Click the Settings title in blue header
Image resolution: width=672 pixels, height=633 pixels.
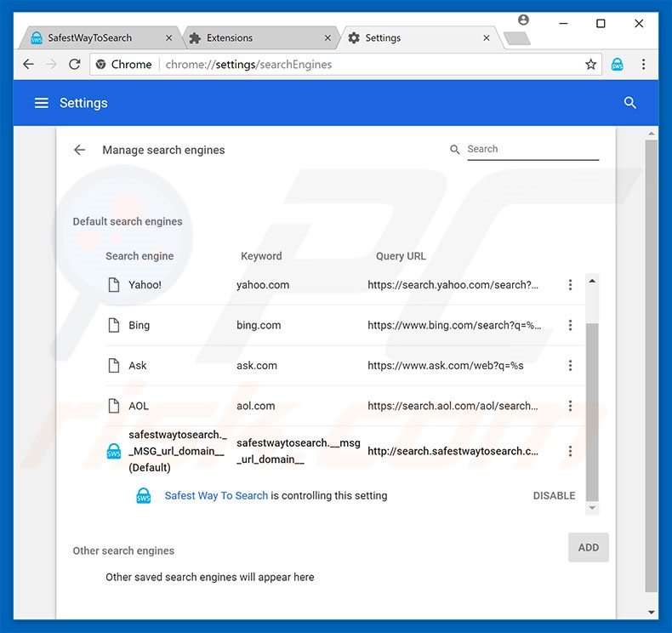coord(83,103)
